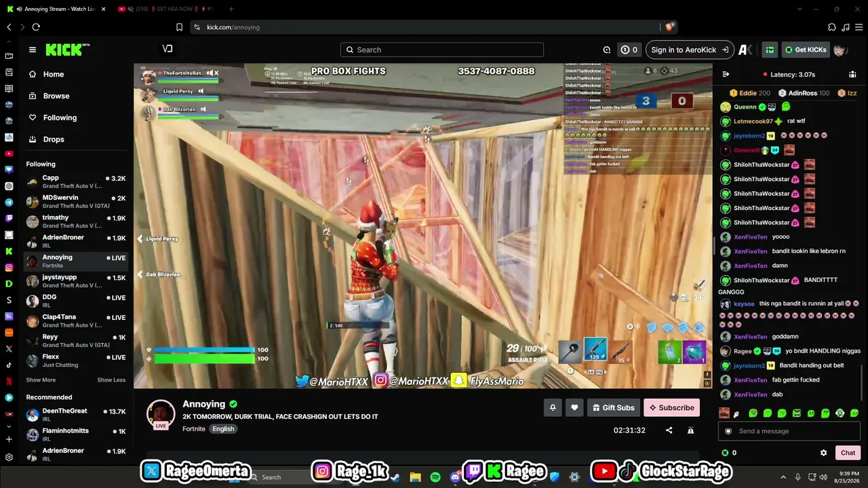Open the browser main menu icon
The image size is (868, 488).
coord(859,27)
